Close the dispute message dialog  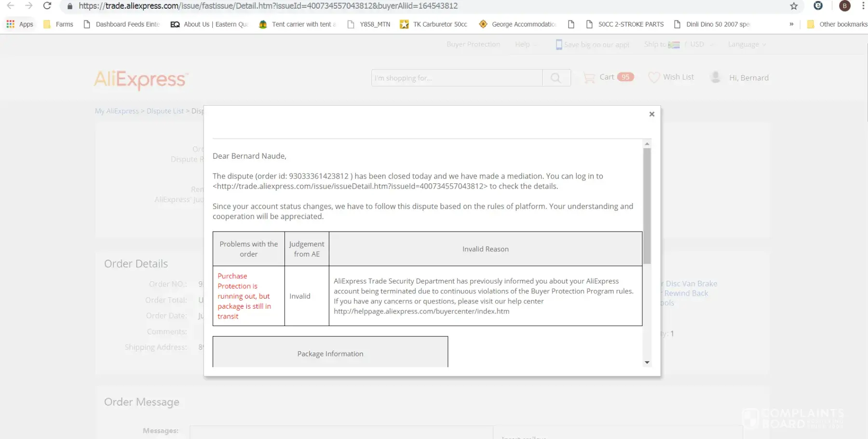651,114
